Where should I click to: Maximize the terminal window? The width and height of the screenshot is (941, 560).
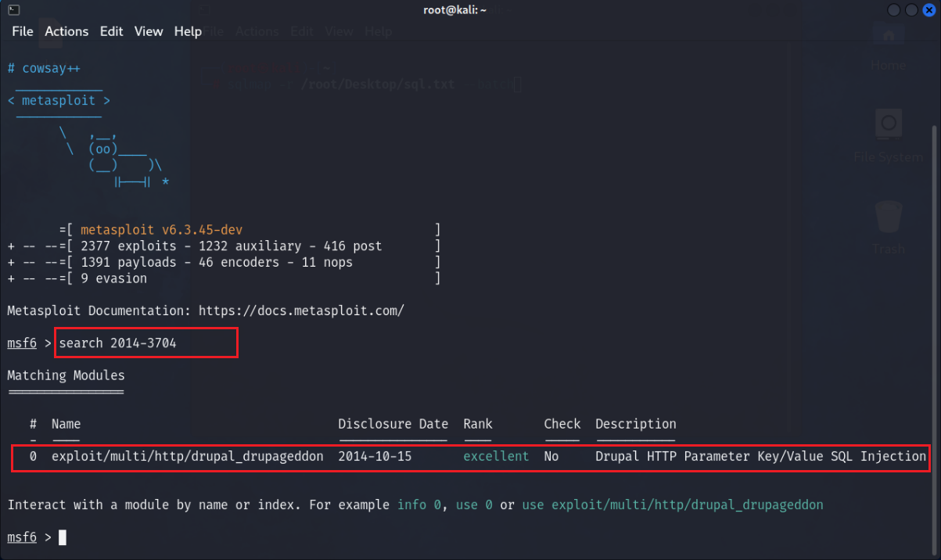911,9
